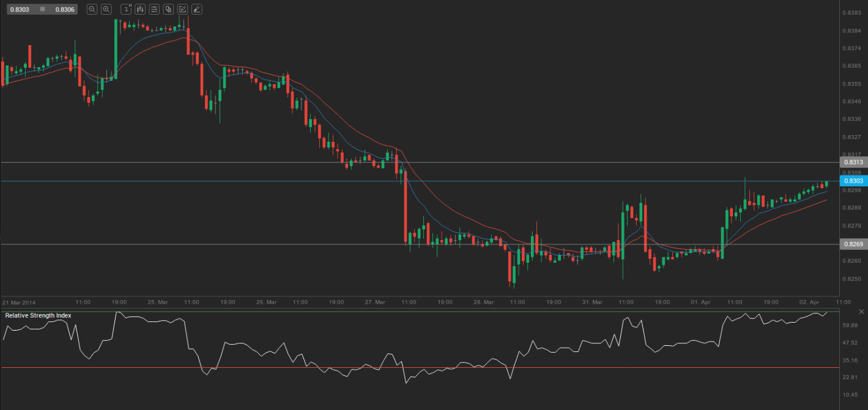Open the 1H timeframe selector

pyautogui.click(x=127, y=9)
